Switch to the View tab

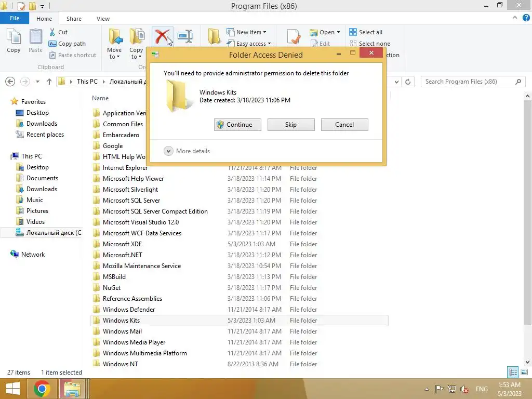pyautogui.click(x=103, y=19)
